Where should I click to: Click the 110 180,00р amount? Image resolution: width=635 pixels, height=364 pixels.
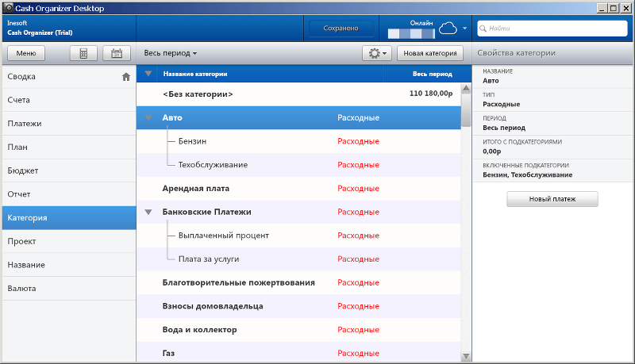pyautogui.click(x=431, y=94)
